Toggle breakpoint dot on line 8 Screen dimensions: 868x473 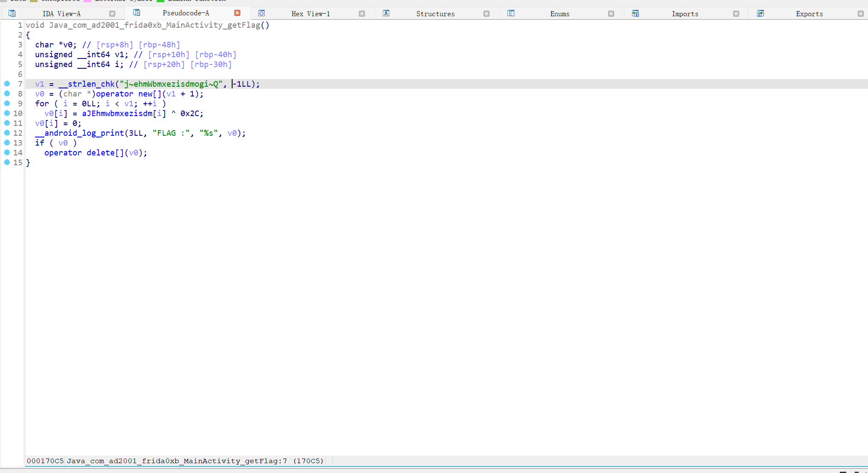coord(7,93)
